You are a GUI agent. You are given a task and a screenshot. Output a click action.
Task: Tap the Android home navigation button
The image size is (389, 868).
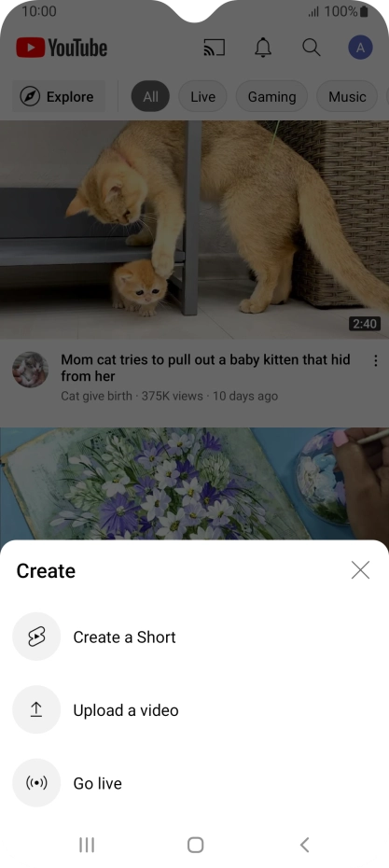(195, 845)
